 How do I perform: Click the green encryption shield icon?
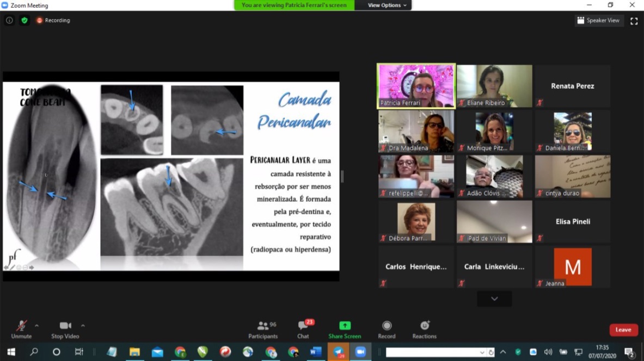click(24, 20)
